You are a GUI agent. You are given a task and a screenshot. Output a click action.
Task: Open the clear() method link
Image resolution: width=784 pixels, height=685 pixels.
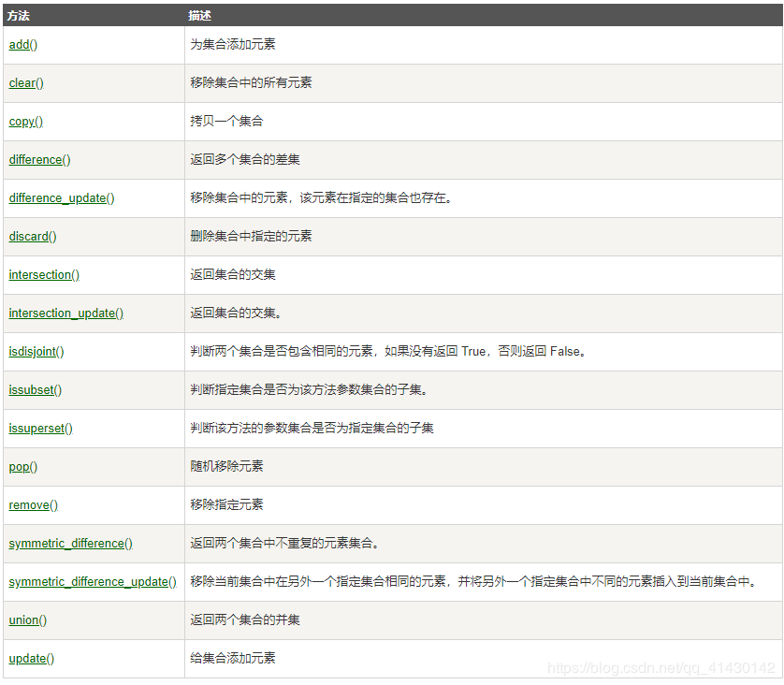[x=26, y=83]
